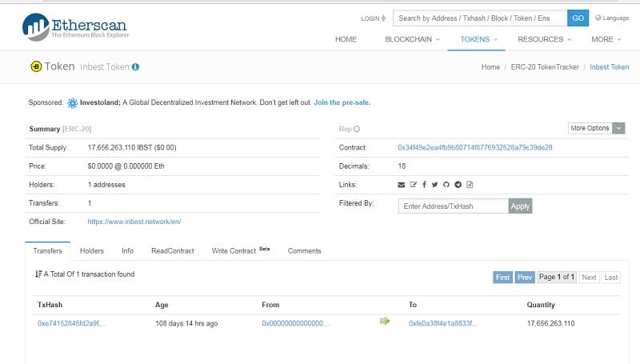Image resolution: width=640 pixels, height=364 pixels.
Task: Click Inbest Token breadcrumb link
Action: click(610, 67)
